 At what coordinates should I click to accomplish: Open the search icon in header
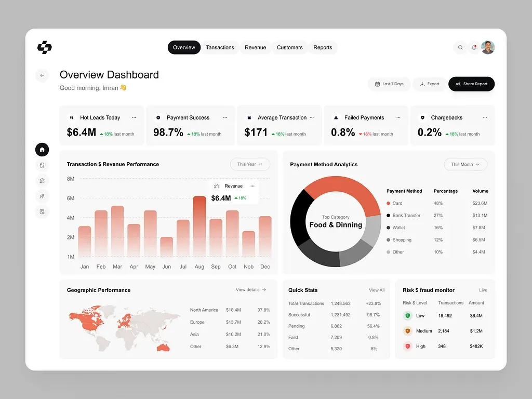click(x=460, y=47)
